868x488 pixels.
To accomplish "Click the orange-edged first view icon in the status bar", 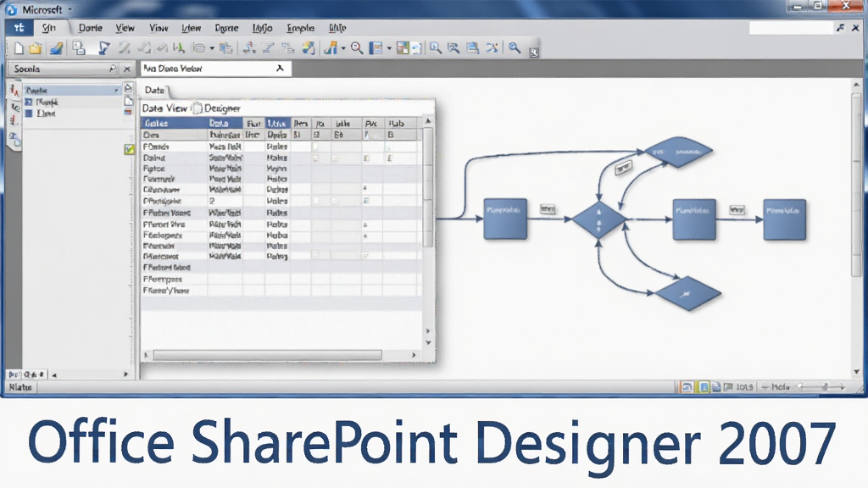I will tap(687, 387).
